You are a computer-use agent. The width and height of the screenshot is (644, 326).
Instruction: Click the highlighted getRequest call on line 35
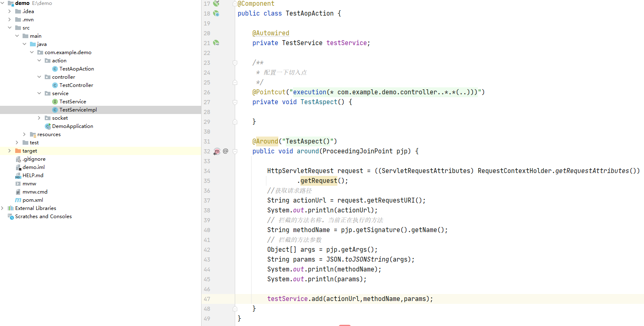coord(319,181)
